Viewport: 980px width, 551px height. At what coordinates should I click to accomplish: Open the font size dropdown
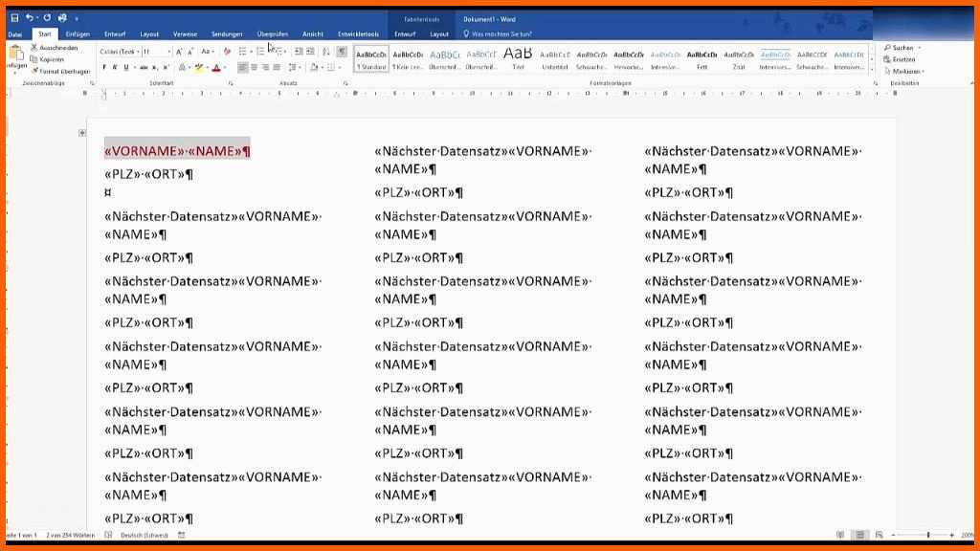[169, 52]
